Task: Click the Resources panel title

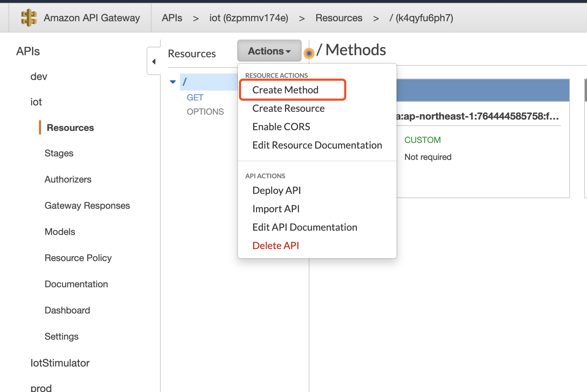Action: click(192, 54)
